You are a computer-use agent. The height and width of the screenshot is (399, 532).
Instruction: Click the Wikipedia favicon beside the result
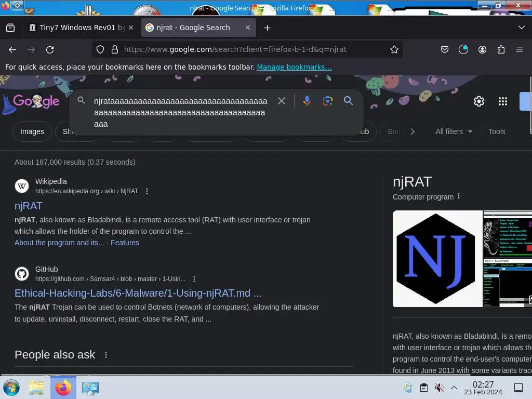click(22, 186)
